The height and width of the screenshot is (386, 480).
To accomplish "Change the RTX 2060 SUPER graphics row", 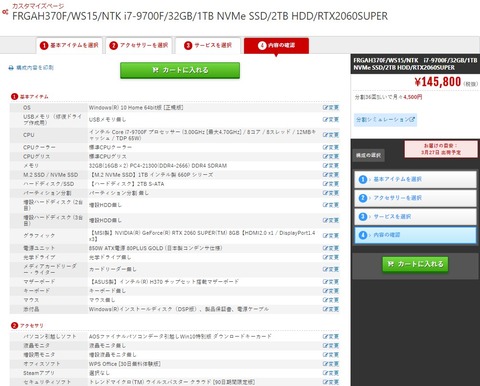I will [x=331, y=235].
